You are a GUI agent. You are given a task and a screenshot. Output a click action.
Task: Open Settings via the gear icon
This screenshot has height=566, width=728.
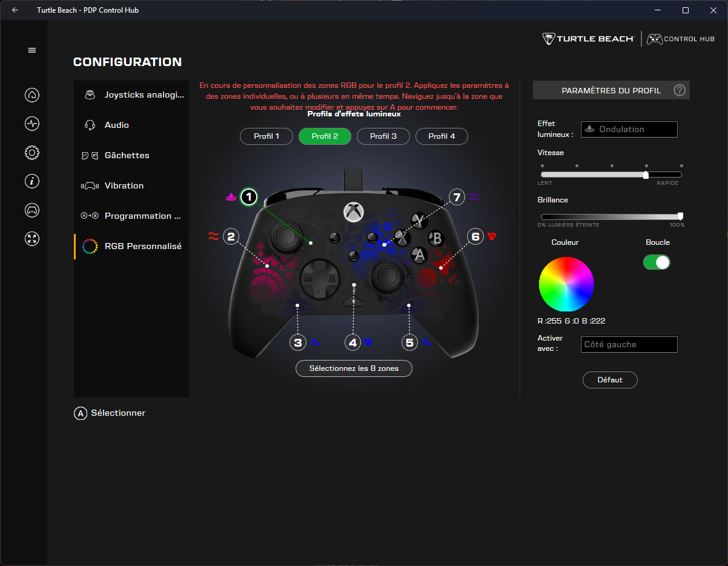(x=31, y=153)
